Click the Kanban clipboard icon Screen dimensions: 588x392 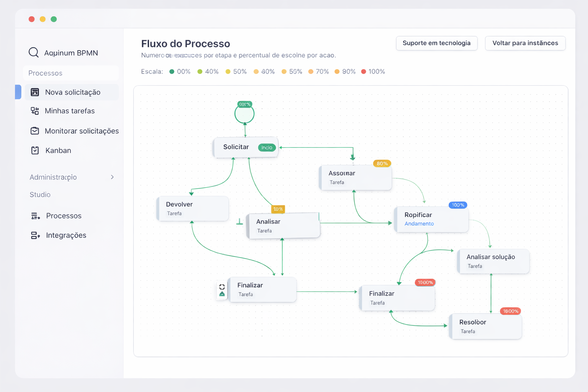point(35,150)
